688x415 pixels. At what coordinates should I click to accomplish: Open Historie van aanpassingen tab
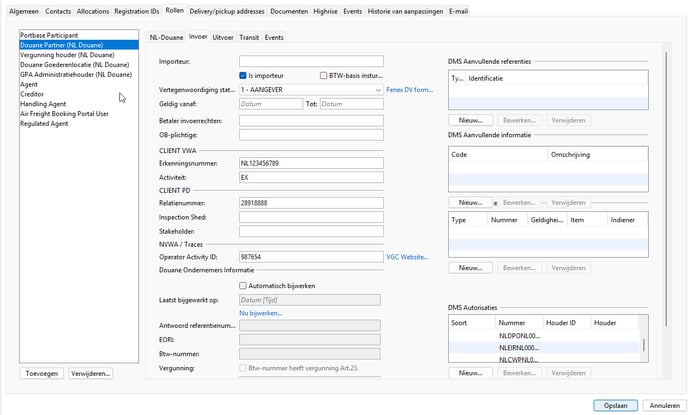(405, 11)
